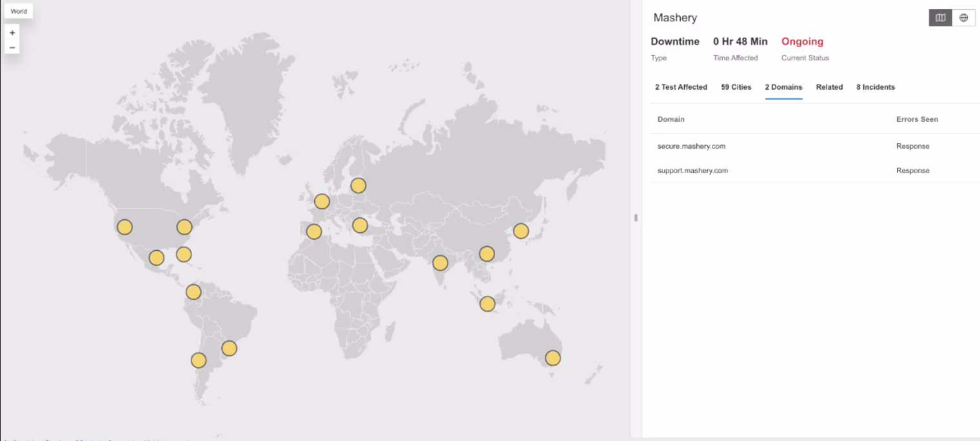Sort by Errors Seen column header
The image size is (980, 441).
(x=917, y=119)
